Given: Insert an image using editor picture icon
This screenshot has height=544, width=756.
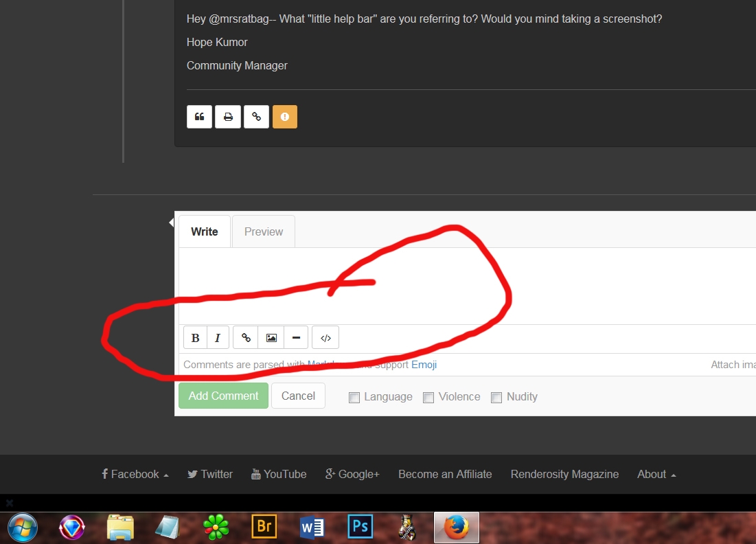Looking at the screenshot, I should (271, 337).
